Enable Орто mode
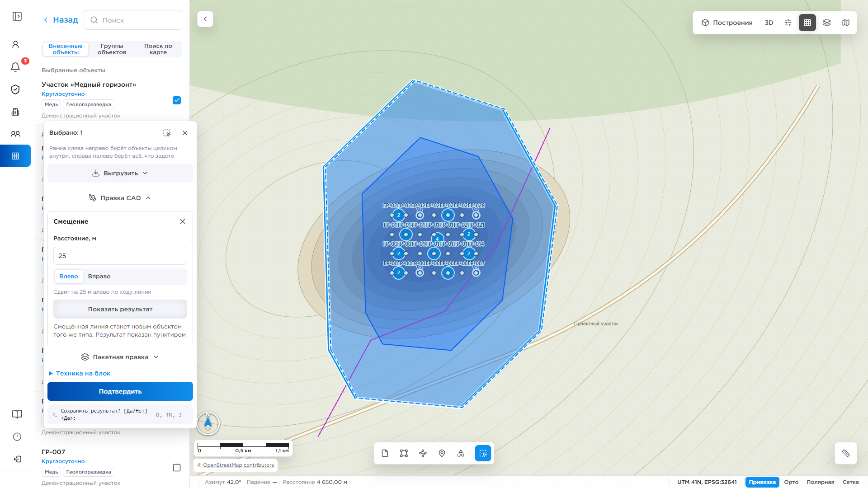 coord(791,482)
